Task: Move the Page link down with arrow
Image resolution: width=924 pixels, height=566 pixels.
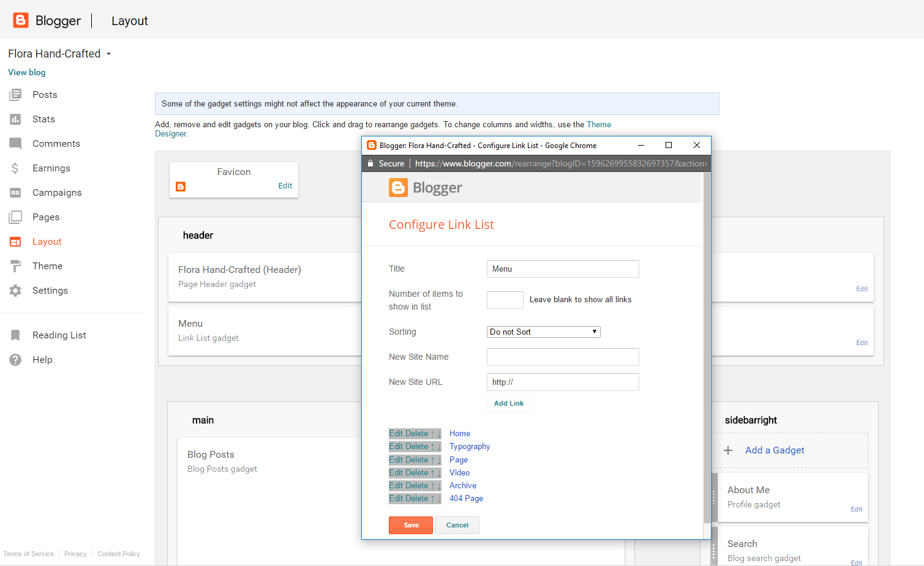Action: click(x=439, y=460)
